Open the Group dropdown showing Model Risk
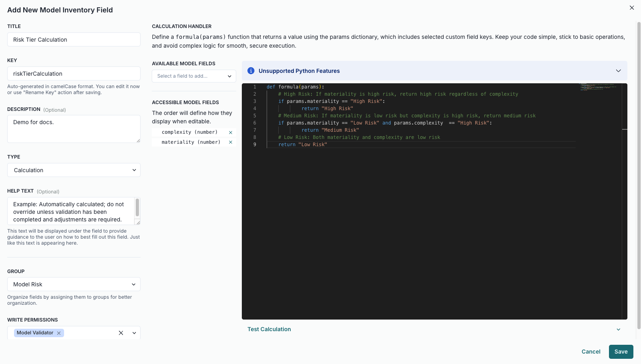The height and width of the screenshot is (364, 641). pyautogui.click(x=74, y=284)
